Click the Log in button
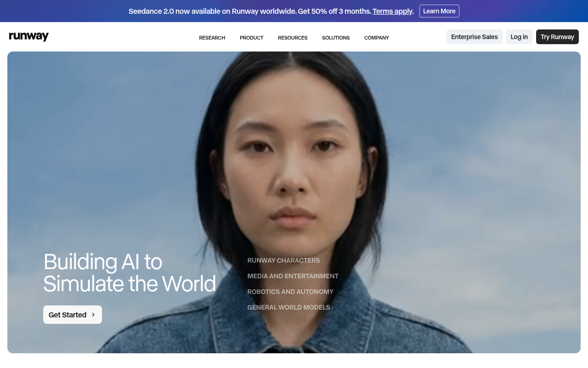588x368 pixels. tap(519, 36)
